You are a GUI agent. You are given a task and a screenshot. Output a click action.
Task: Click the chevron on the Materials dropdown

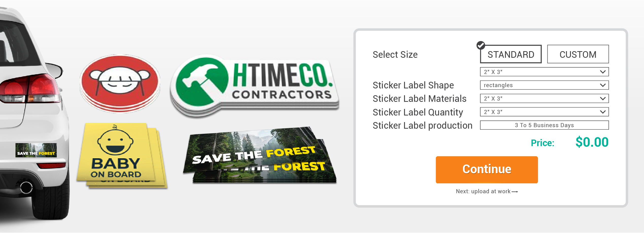603,99
